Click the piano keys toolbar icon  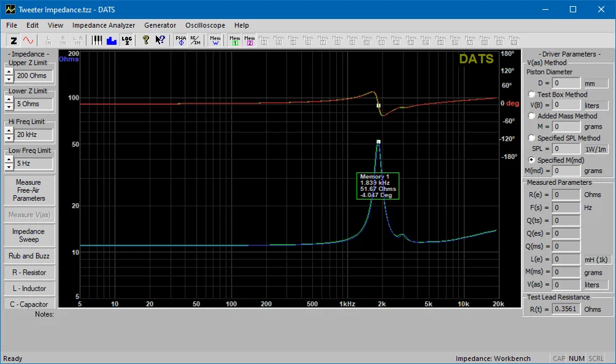coord(97,41)
